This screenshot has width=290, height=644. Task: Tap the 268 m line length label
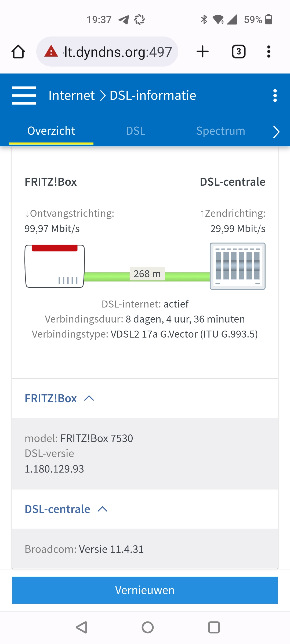[x=147, y=274]
